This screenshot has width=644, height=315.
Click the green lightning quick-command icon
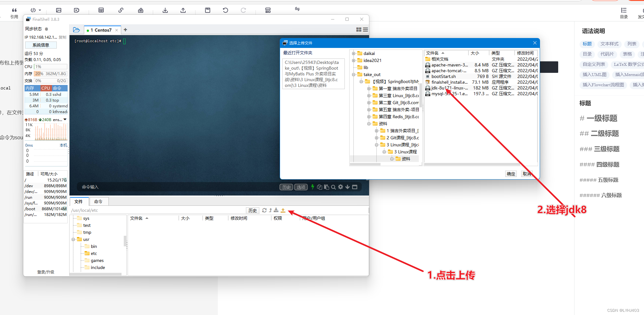[x=313, y=187]
